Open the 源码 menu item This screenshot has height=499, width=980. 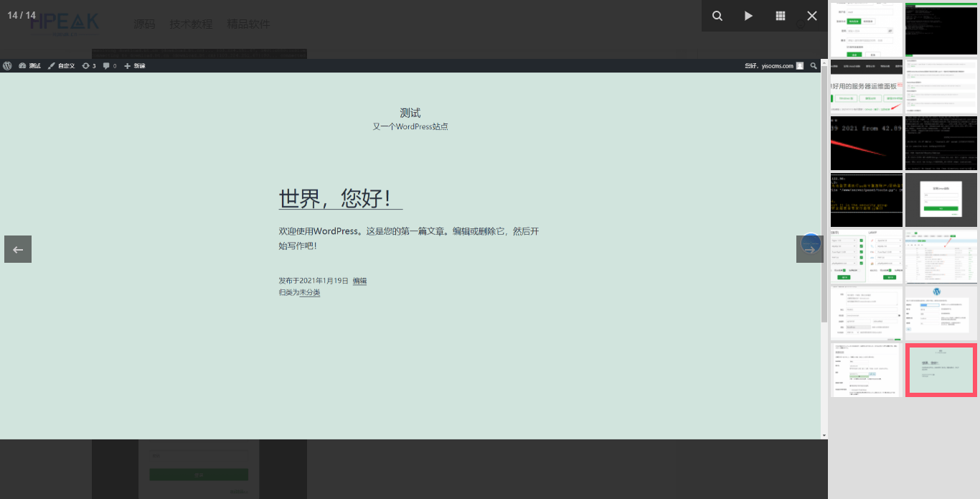click(x=145, y=24)
